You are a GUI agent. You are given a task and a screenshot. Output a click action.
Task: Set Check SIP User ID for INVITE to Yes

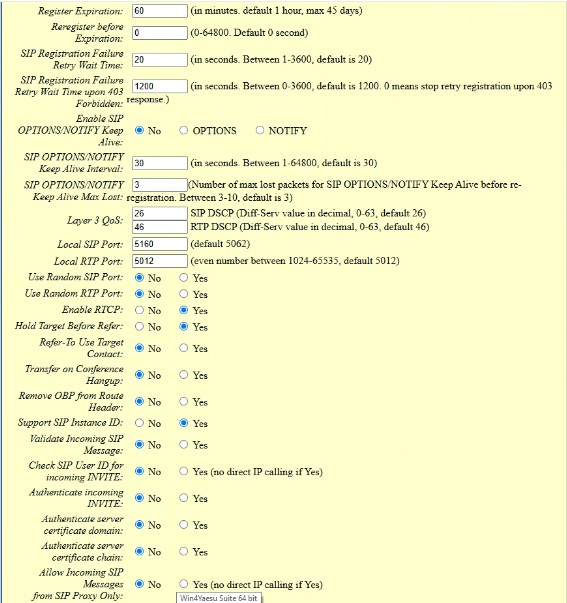183,471
